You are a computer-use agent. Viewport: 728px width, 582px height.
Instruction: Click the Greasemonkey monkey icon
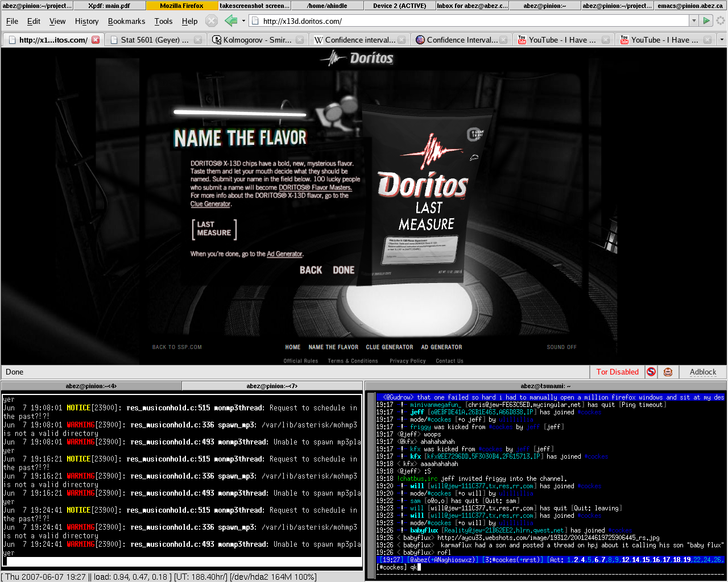tap(668, 372)
